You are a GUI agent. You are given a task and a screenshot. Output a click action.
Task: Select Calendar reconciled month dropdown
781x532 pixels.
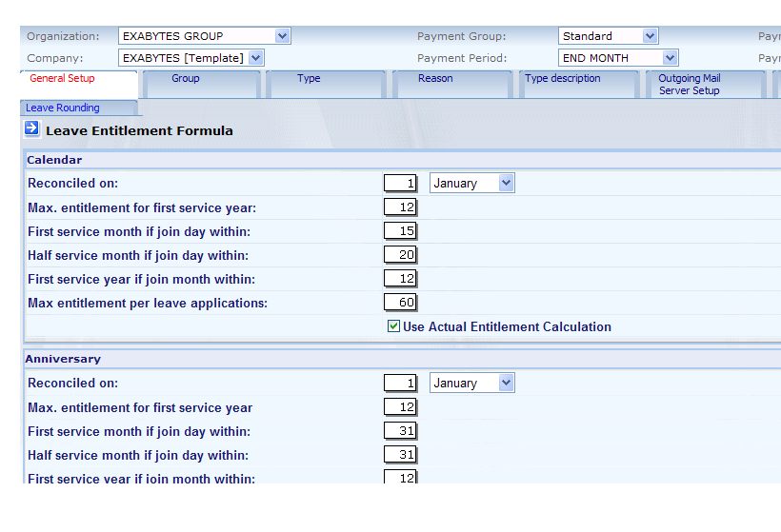point(471,183)
